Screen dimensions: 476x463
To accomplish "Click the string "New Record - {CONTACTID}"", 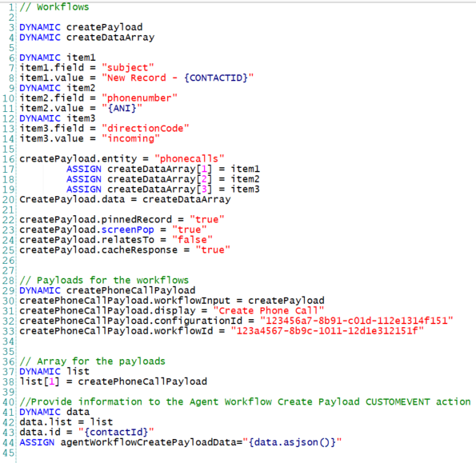I will point(178,78).
